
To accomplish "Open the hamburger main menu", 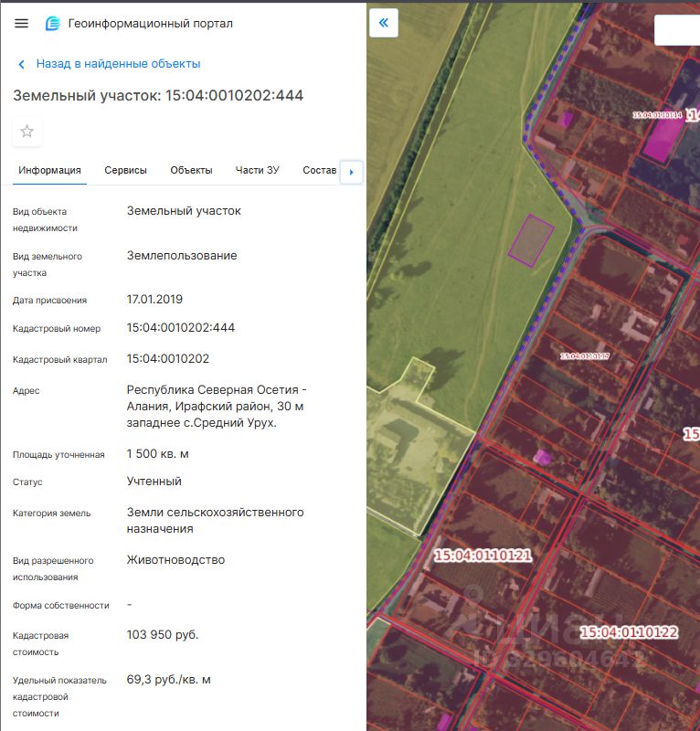I will pyautogui.click(x=21, y=24).
